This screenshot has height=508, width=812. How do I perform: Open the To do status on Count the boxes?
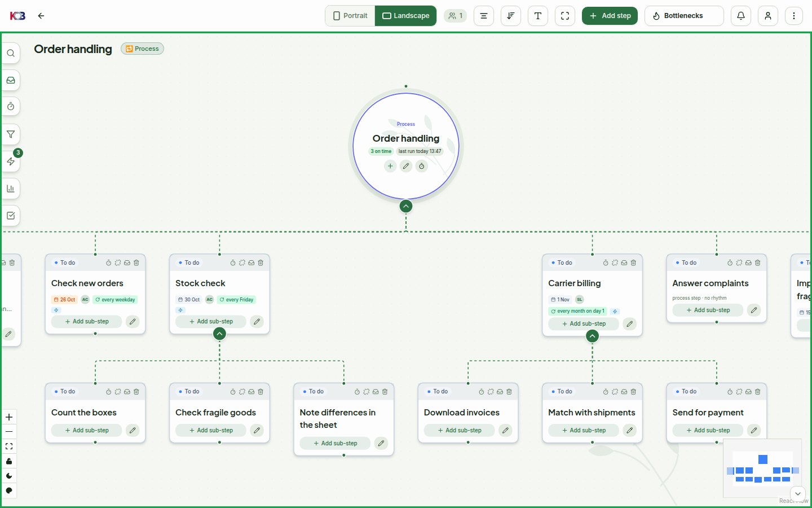coord(65,392)
